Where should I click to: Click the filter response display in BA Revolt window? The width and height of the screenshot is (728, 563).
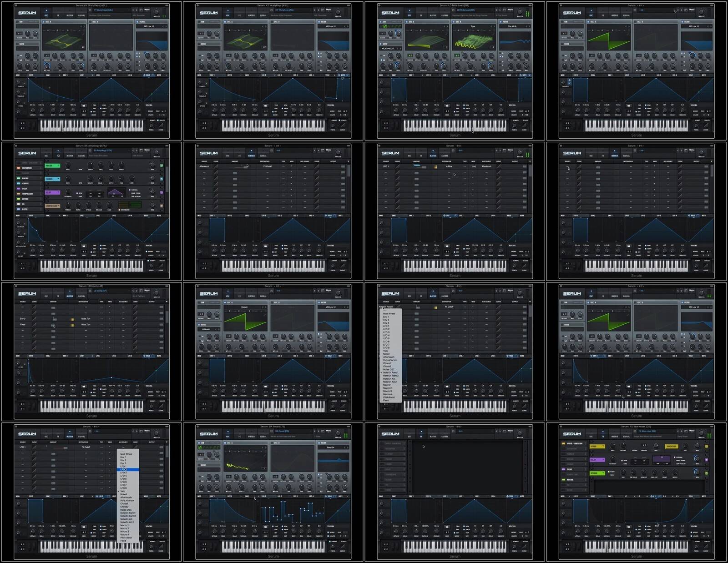coord(333,461)
